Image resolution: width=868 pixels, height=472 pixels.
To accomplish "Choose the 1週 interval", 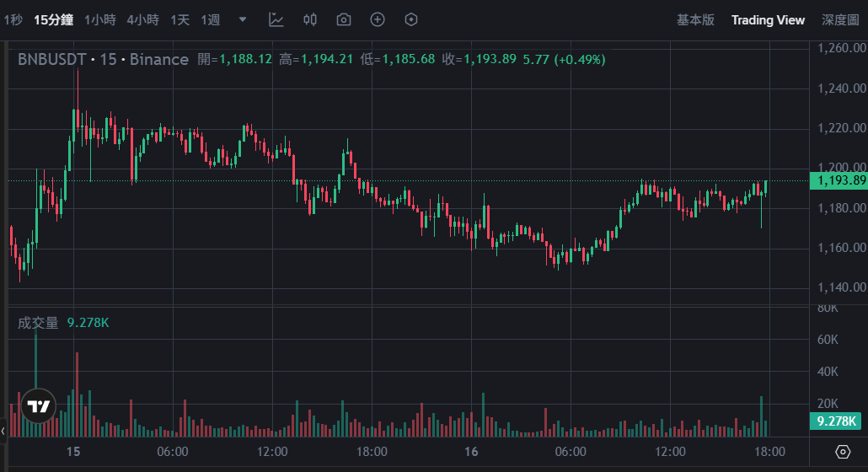I will [x=210, y=19].
